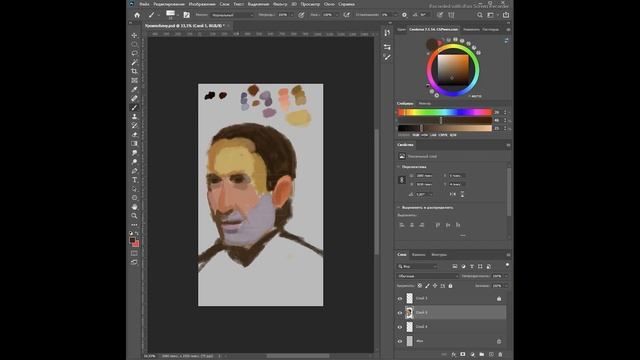Select the Type tool

coord(134,180)
